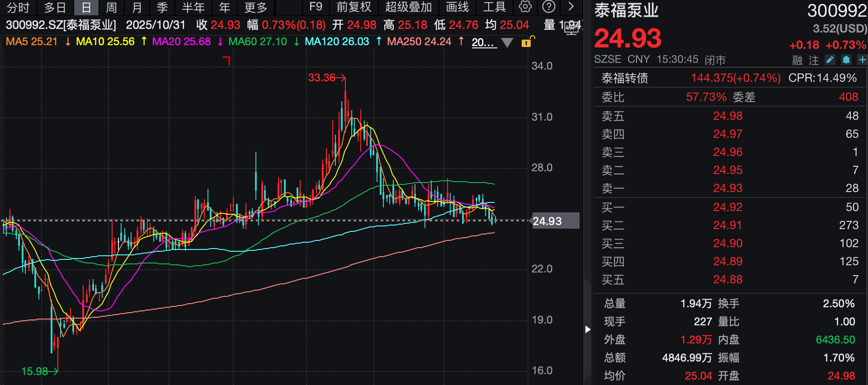Click the 画线 drawing button

457,7
